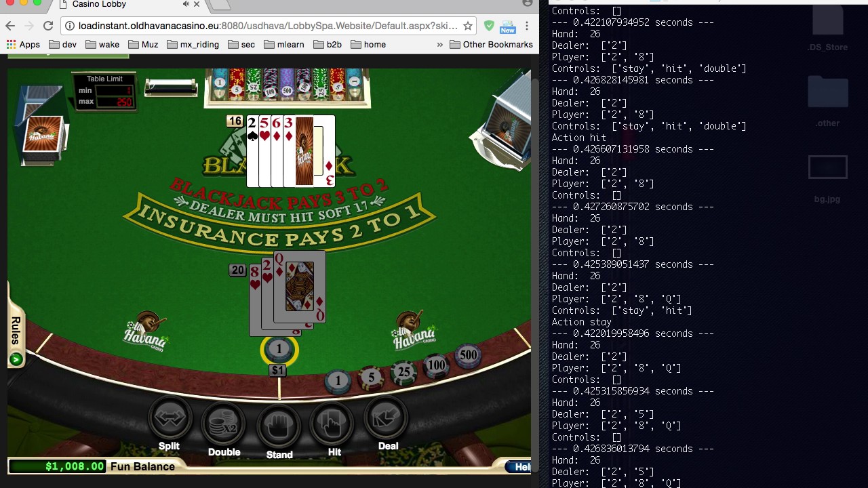This screenshot has width=868, height=488.
Task: Open Other Bookmarks folder
Action: point(491,45)
